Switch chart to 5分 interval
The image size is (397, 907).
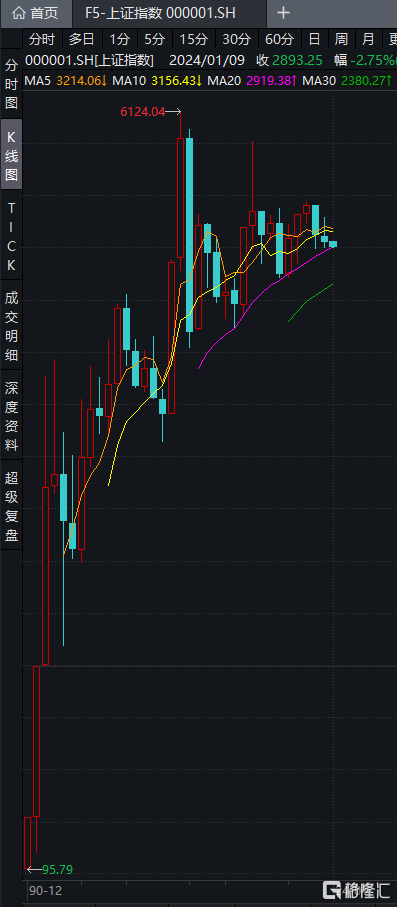155,39
